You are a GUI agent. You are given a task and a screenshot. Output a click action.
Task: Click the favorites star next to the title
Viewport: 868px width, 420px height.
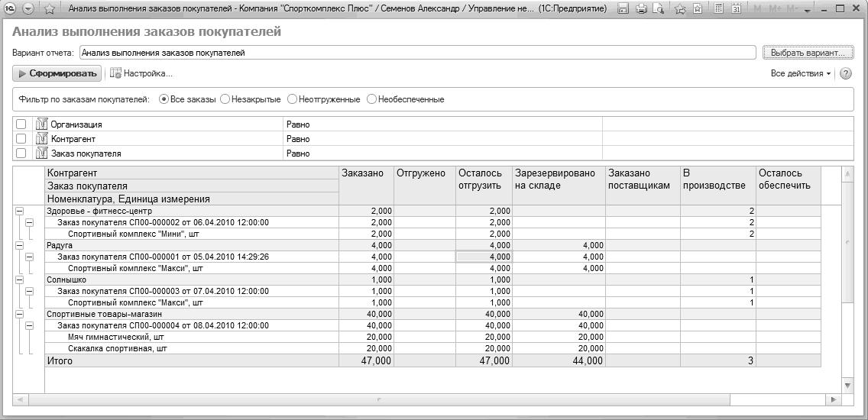[x=49, y=9]
